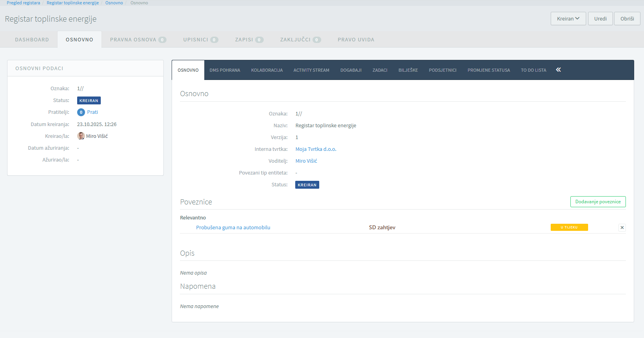Select the Upisnici tab
This screenshot has width=644, height=338.
click(x=200, y=40)
